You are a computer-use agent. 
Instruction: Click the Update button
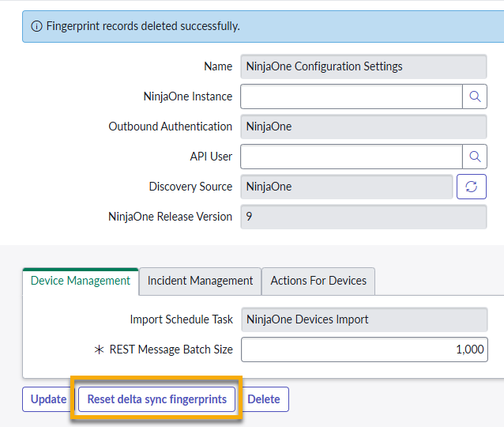pyautogui.click(x=48, y=399)
